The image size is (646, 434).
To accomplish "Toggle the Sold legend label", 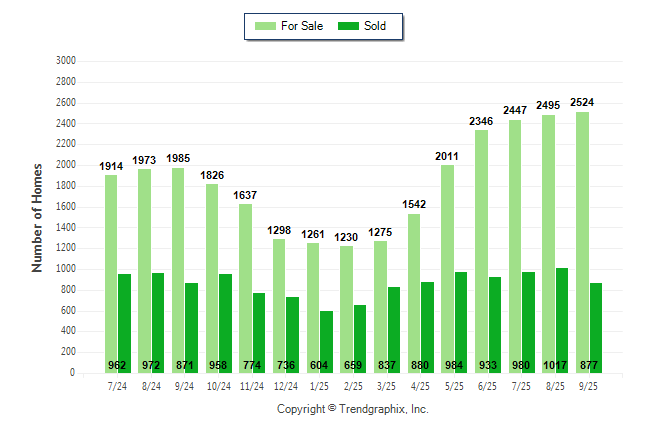I will pyautogui.click(x=375, y=26).
